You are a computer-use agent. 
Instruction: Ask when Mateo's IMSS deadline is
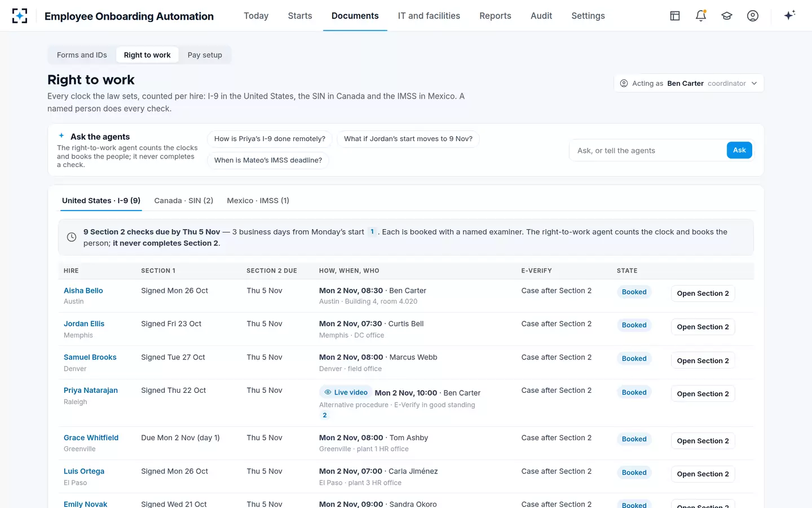(268, 160)
